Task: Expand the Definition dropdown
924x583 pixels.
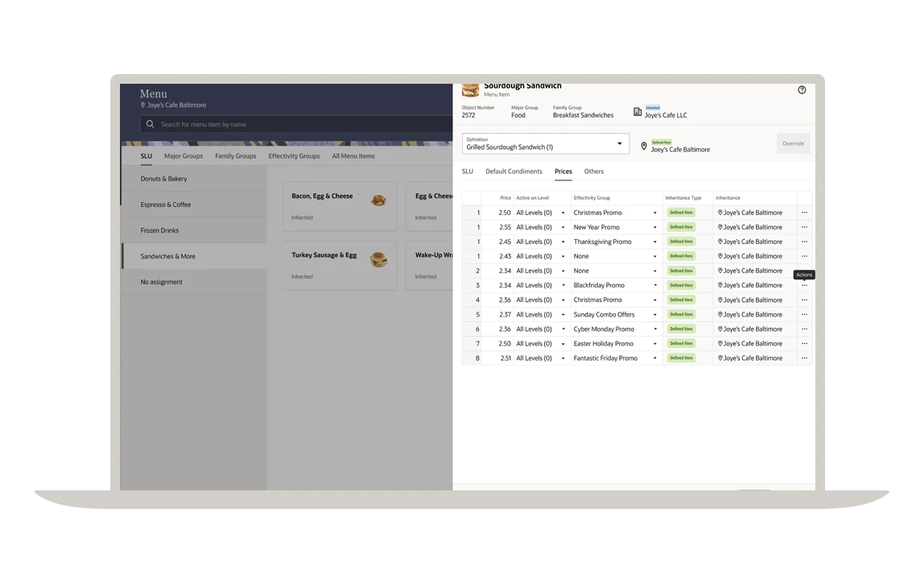Action: pos(619,144)
